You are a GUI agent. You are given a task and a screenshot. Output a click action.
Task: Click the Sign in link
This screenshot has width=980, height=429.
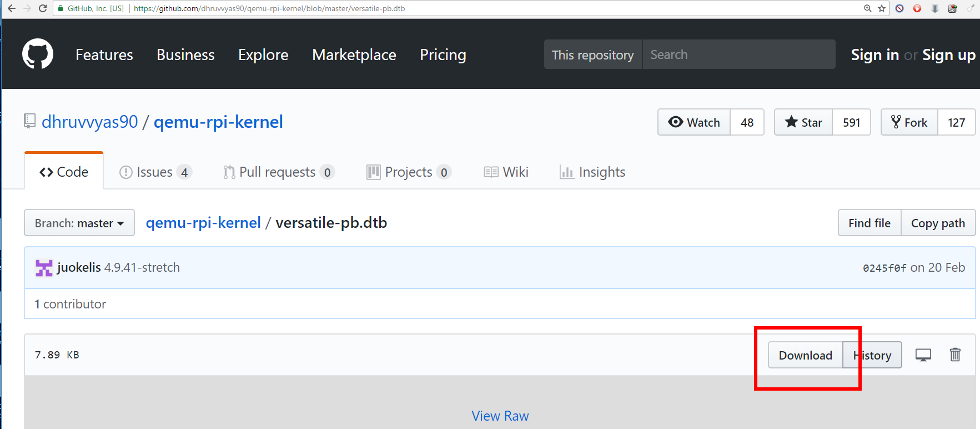click(x=875, y=55)
